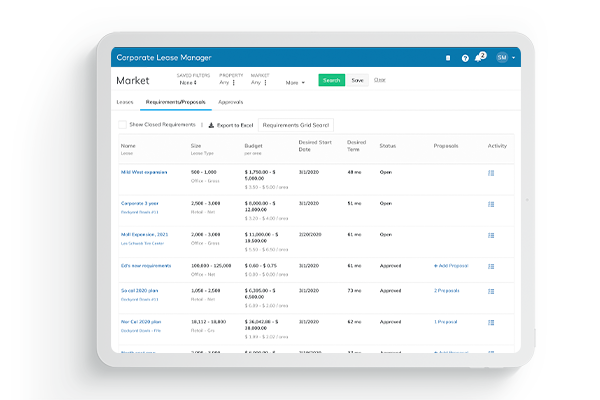Screen dimensions: 600x400
Task: Open the Nor Cal 2020 plan link
Action: click(x=141, y=322)
